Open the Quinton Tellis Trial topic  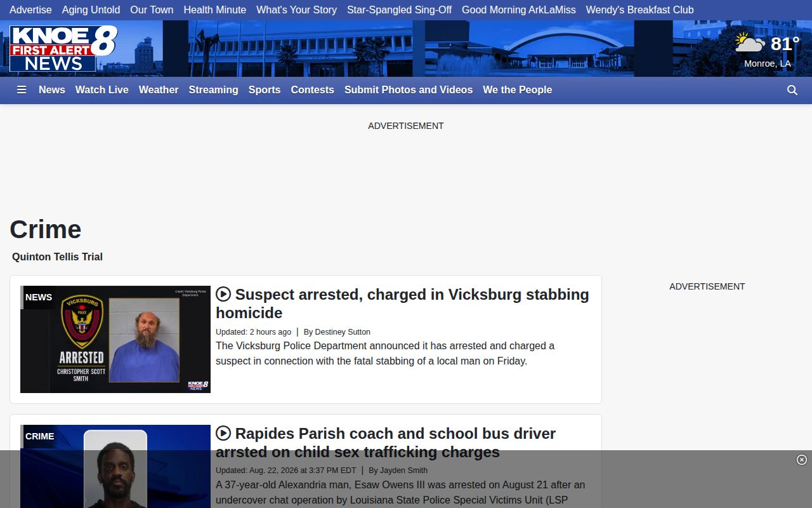coord(57,257)
